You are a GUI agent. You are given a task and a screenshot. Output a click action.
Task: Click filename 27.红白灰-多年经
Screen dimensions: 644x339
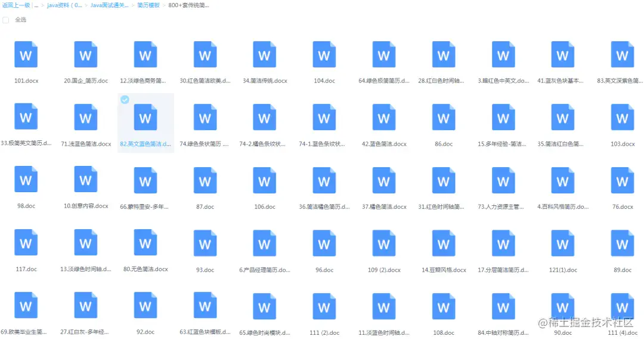[x=84, y=332]
